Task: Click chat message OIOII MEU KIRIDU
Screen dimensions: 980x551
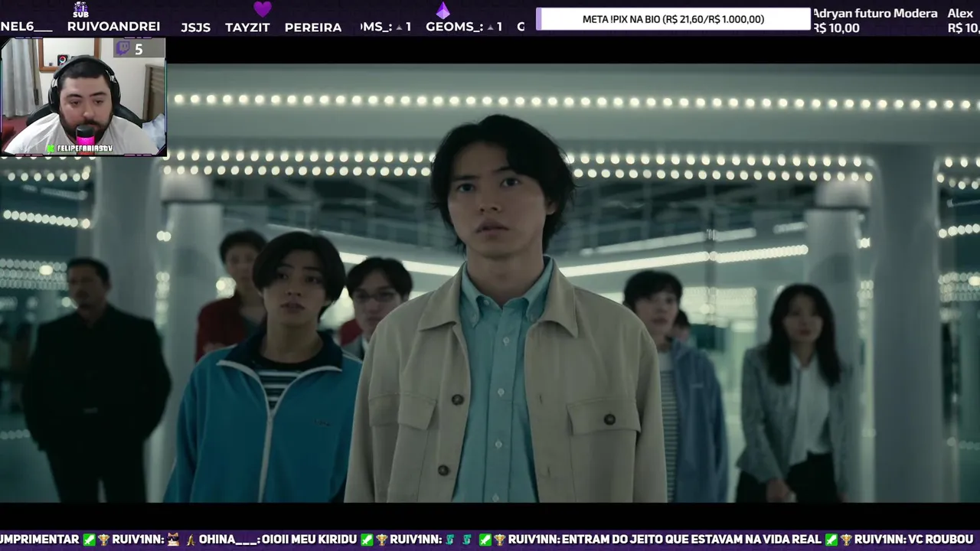Action: pos(310,540)
